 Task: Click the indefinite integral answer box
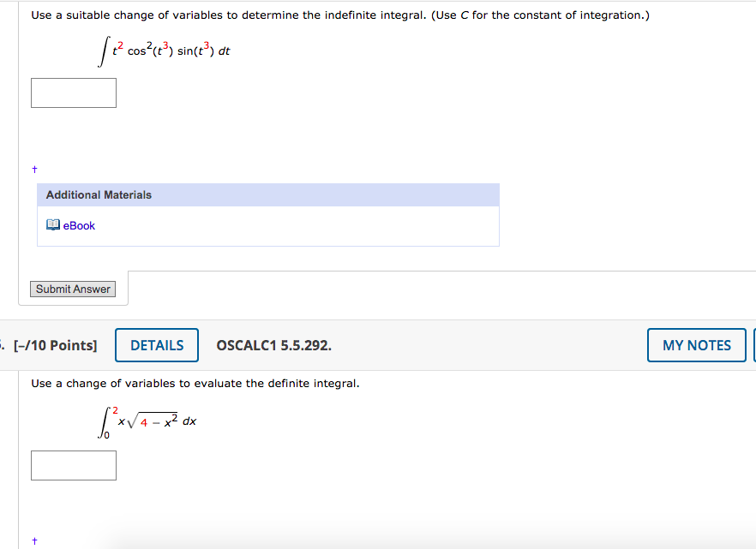coord(74,92)
